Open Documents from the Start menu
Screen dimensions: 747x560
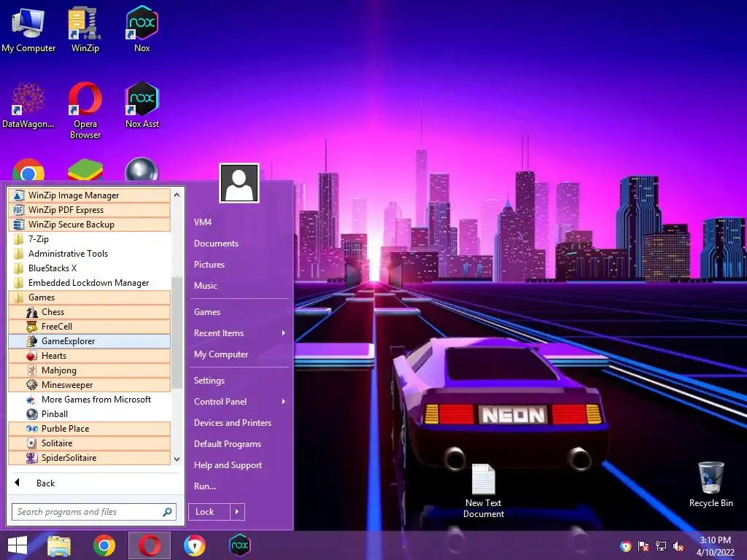pos(239,244)
